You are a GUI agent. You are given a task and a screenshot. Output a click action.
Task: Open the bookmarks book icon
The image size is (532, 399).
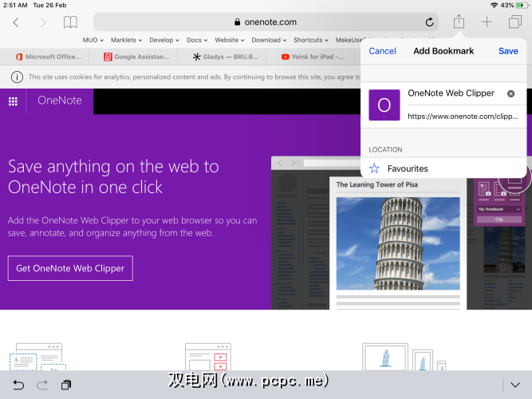70,22
